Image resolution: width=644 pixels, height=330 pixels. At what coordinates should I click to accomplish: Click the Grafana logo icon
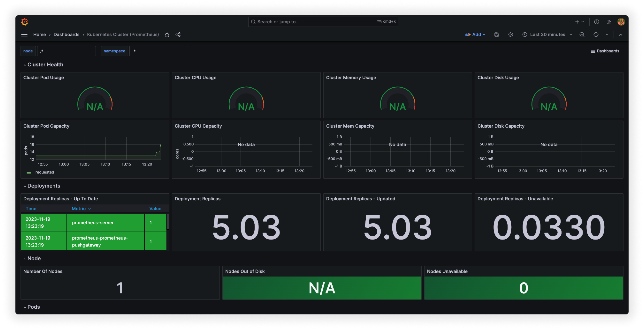coord(24,22)
